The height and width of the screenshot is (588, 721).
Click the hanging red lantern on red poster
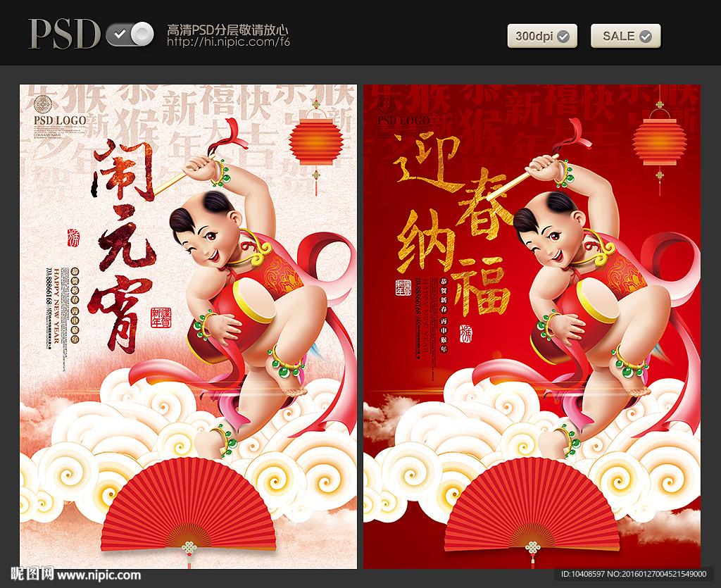(660, 142)
